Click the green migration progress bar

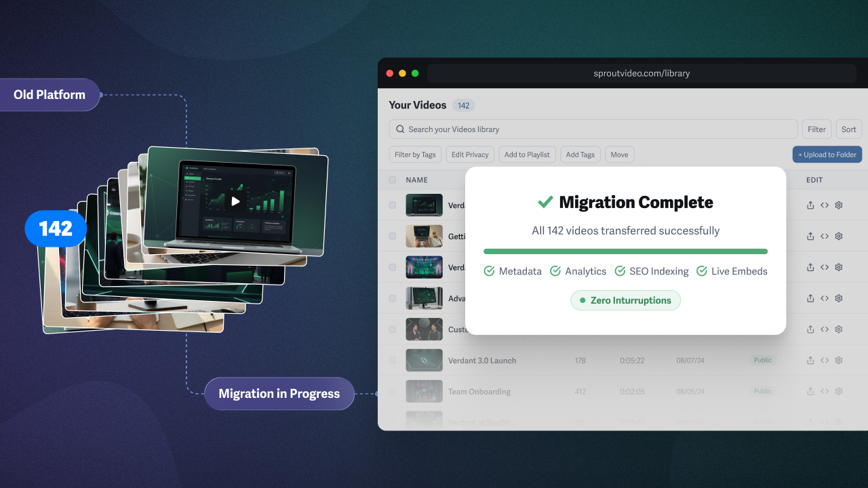[625, 251]
